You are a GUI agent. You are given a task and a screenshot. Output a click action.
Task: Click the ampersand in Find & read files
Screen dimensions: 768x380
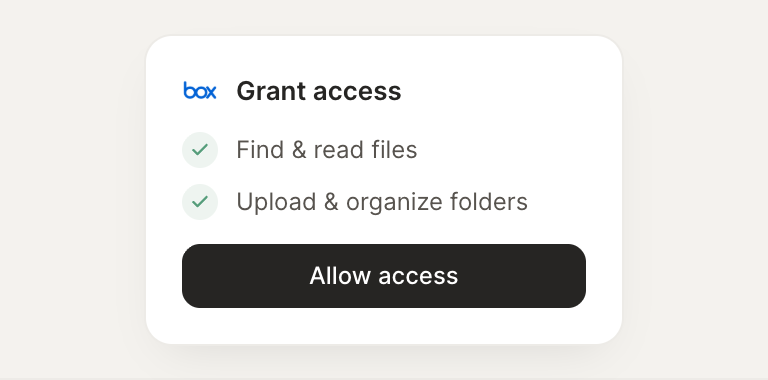299,150
